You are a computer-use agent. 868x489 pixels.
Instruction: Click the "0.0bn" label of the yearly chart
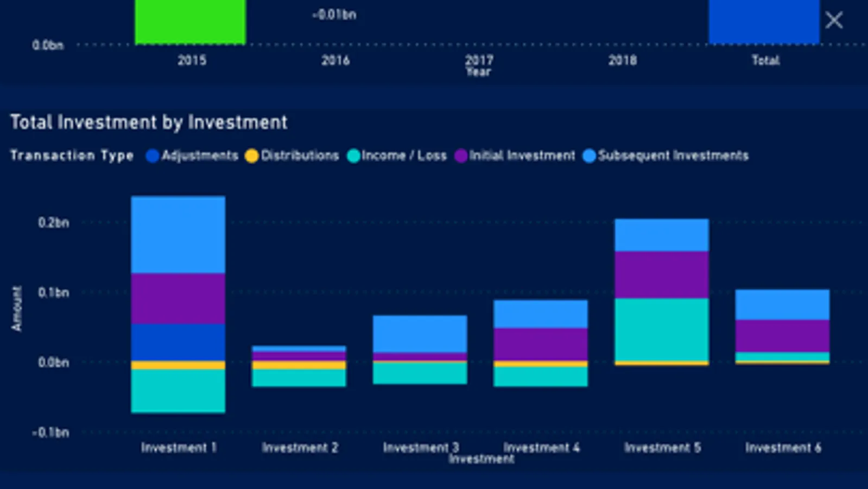[48, 45]
